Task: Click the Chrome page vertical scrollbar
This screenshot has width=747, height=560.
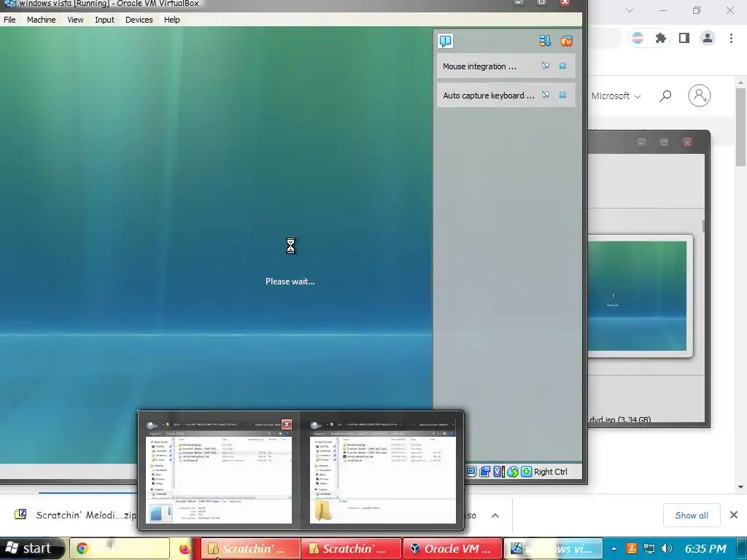Action: 740,127
